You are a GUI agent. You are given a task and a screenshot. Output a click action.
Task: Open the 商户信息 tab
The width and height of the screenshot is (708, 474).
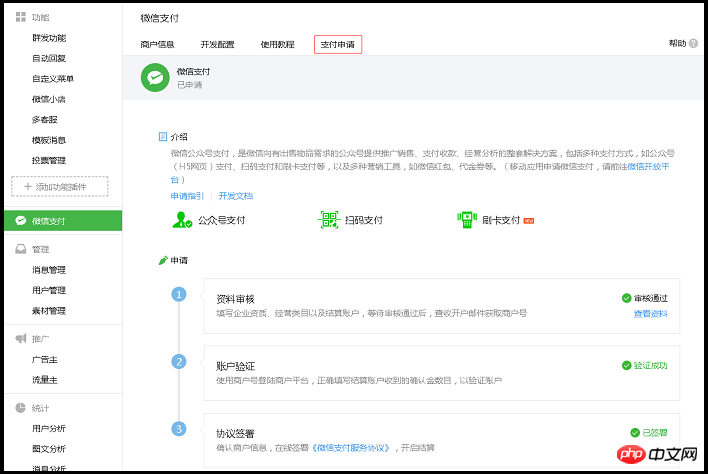click(x=157, y=44)
